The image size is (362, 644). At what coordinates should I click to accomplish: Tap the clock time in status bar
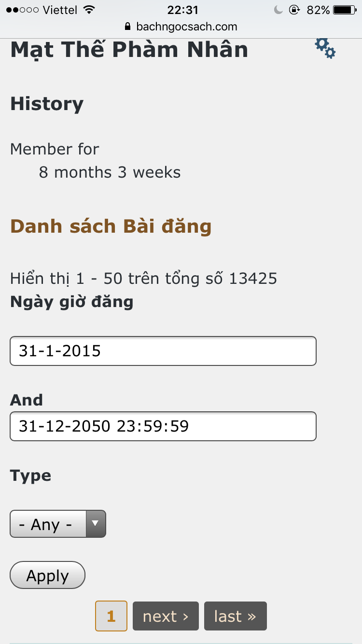183,10
